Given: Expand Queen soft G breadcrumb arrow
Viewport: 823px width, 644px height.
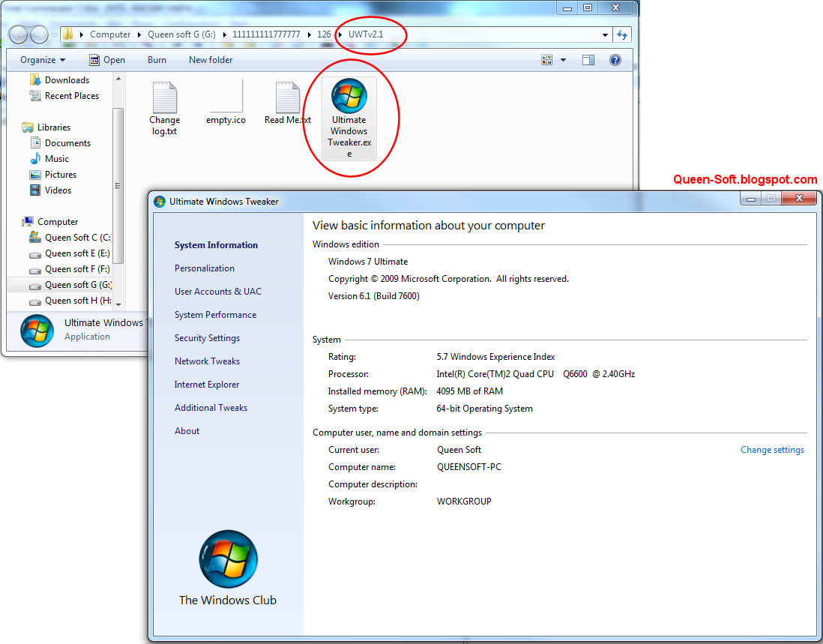Looking at the screenshot, I should coord(225,34).
